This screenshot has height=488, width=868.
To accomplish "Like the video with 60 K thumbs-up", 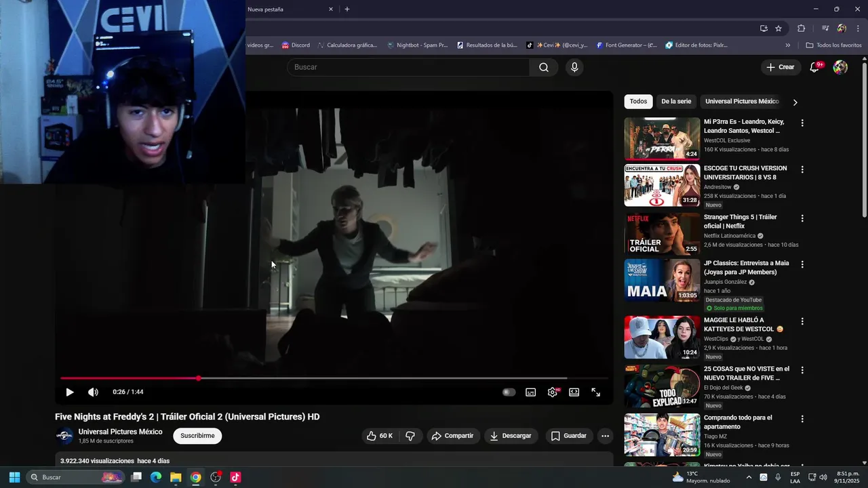I will (x=379, y=436).
